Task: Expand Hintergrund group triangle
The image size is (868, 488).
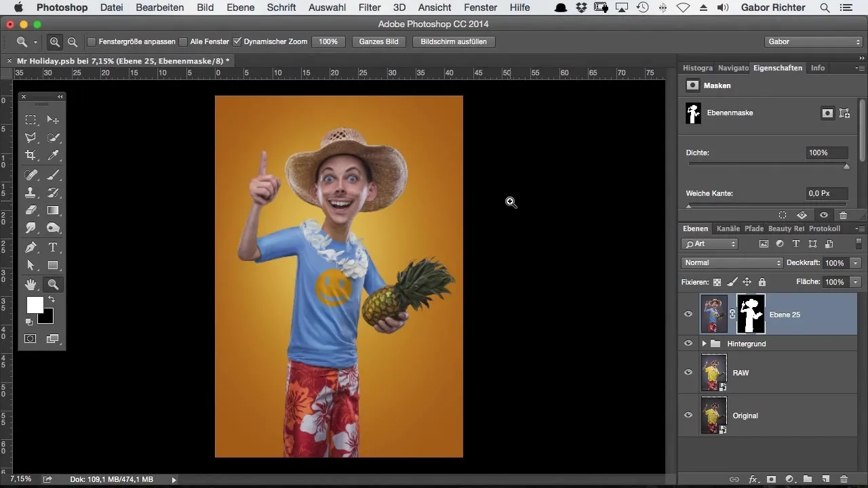Action: coord(704,344)
